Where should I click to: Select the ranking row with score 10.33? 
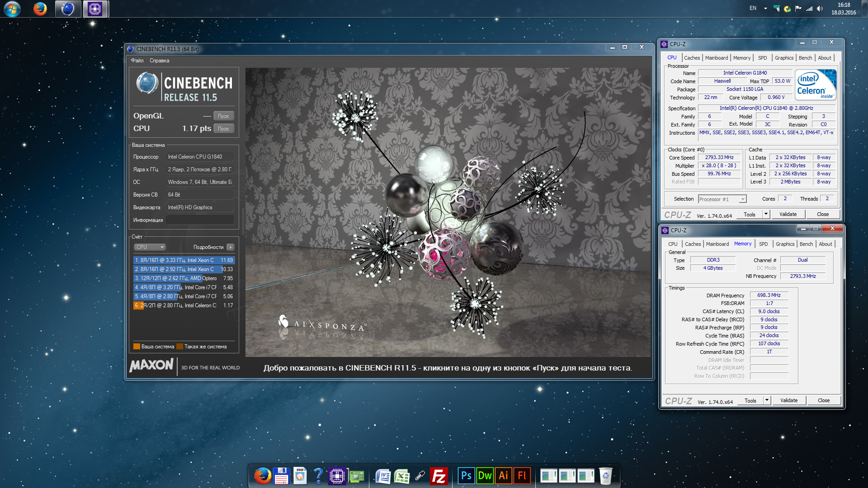click(184, 269)
